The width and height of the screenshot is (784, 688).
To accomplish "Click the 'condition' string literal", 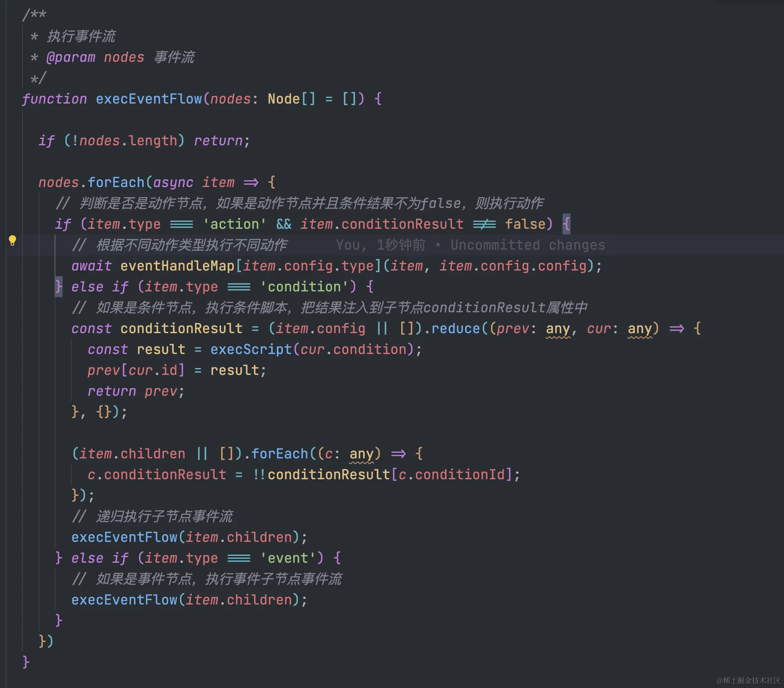I will [x=304, y=287].
